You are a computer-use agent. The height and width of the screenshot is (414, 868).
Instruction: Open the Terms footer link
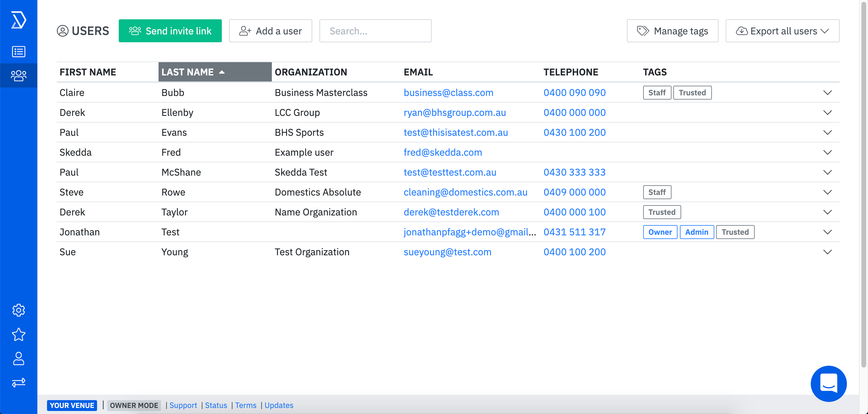[246, 405]
